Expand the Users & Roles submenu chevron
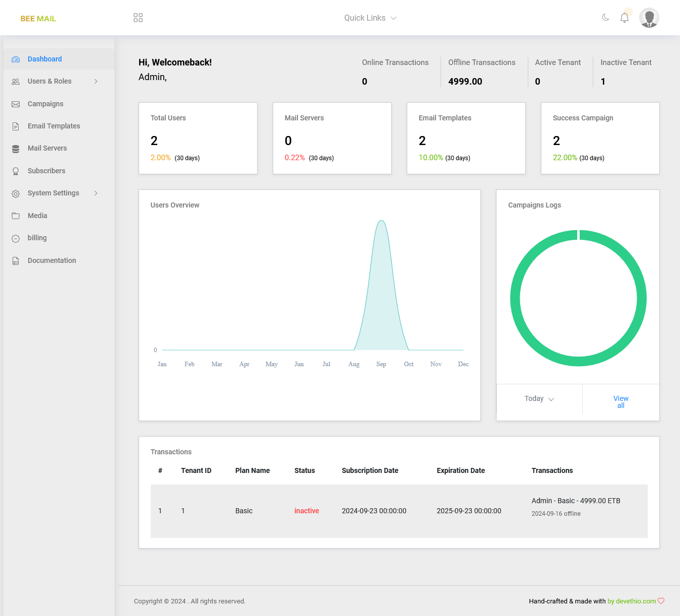Screen dimensions: 680x616 click(x=96, y=82)
